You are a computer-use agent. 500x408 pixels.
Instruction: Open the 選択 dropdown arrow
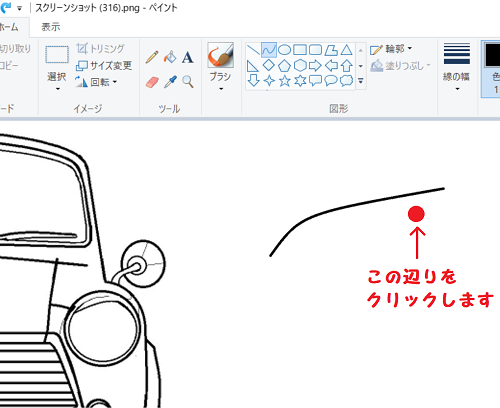coord(57,89)
